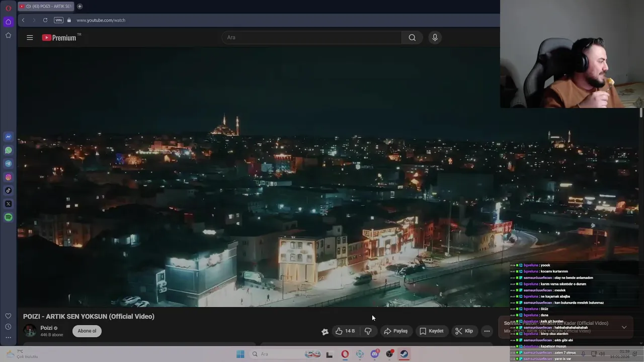Image resolution: width=644 pixels, height=362 pixels.
Task: Open Opera sidebar home/workspace icon
Action: pyautogui.click(x=8, y=22)
